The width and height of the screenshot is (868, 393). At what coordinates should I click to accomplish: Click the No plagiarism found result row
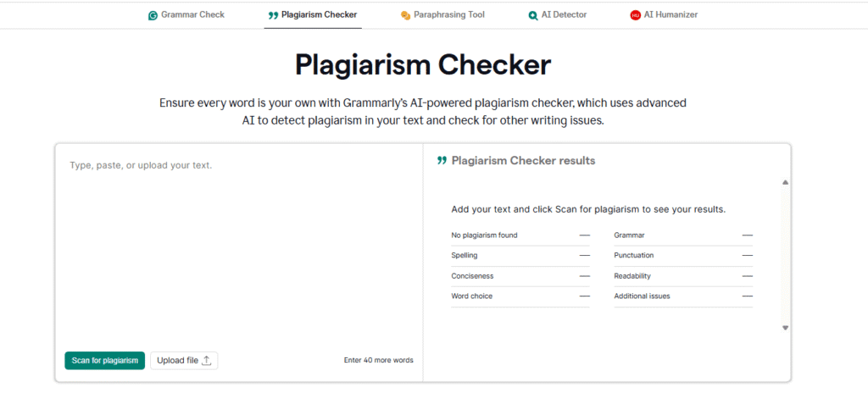(x=520, y=235)
